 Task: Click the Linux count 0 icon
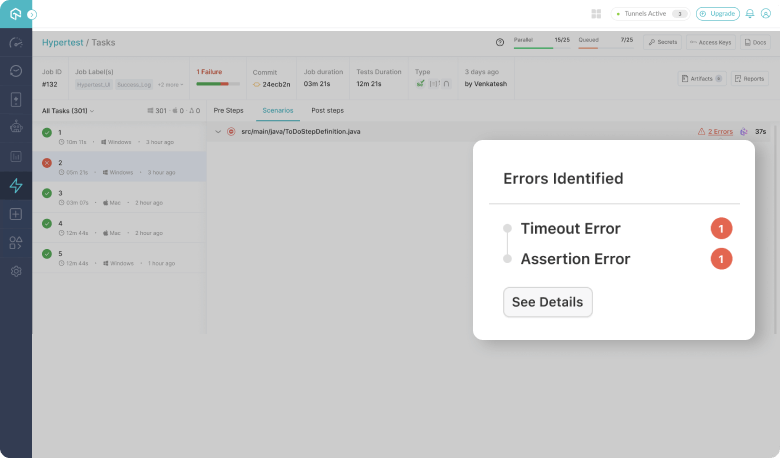pyautogui.click(x=192, y=111)
